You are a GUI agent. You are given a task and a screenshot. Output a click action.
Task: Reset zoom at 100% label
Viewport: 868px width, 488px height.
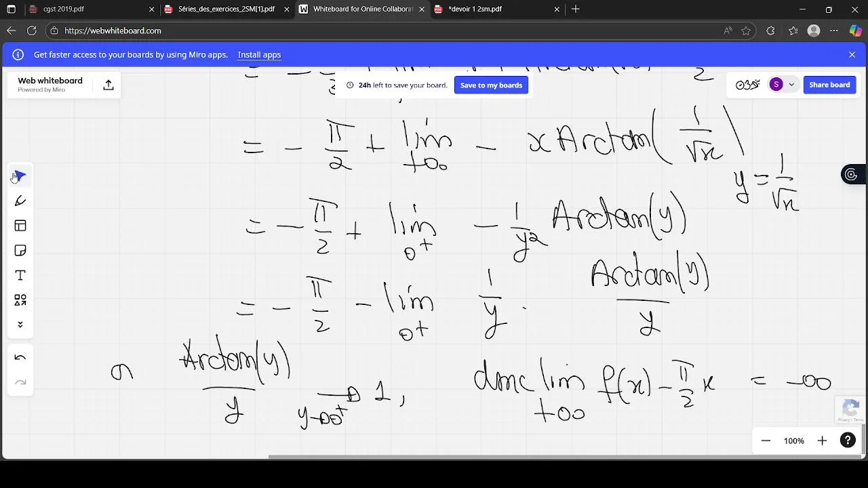click(794, 441)
